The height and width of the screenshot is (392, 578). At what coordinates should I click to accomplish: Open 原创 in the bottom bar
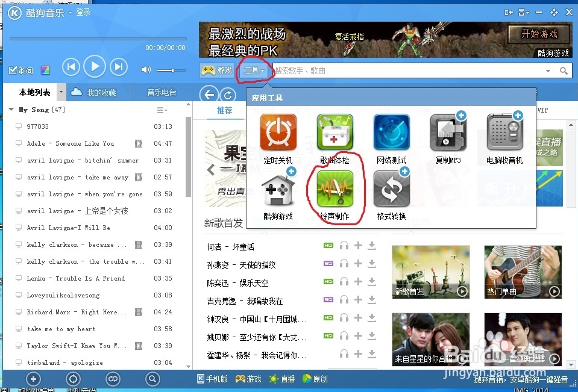pos(315,379)
